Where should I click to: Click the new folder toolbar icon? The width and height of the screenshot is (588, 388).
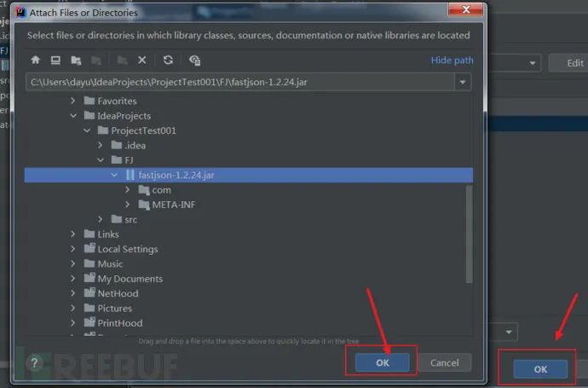(122, 61)
